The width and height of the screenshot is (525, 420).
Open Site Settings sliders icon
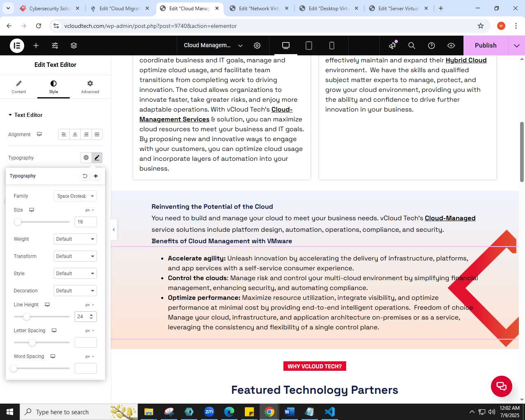point(55,46)
